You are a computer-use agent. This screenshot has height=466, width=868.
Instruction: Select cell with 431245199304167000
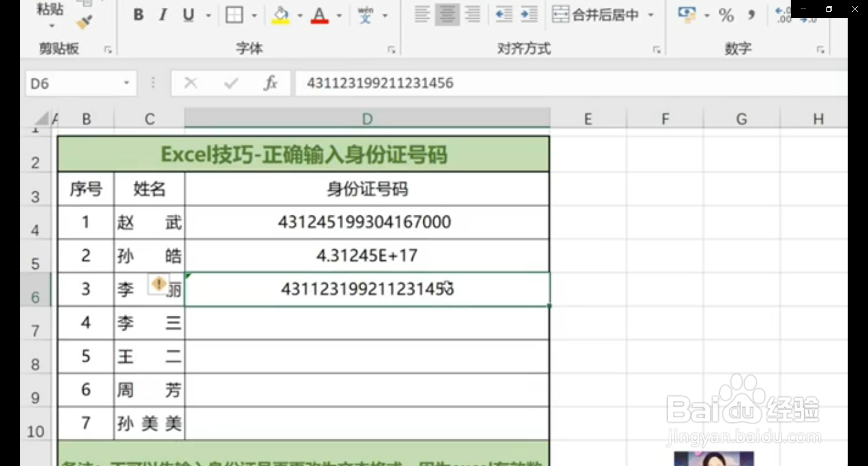367,222
